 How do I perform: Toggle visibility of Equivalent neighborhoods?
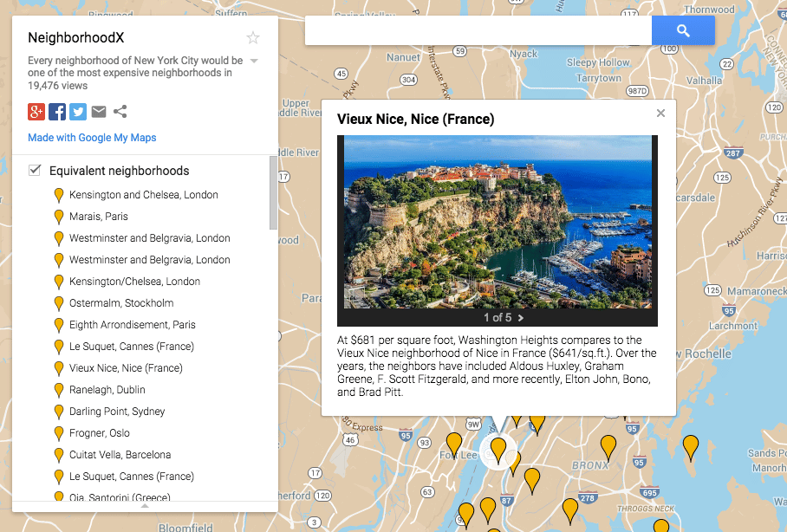coord(35,170)
